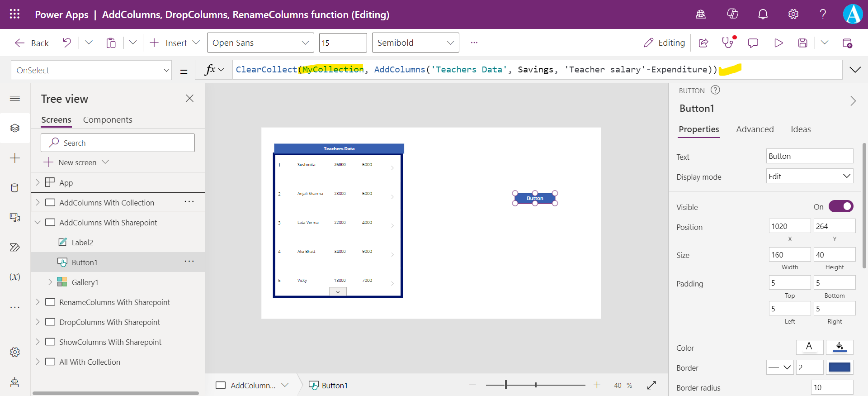The image size is (868, 396).
Task: Open the Data icon in left sidebar
Action: (x=15, y=188)
